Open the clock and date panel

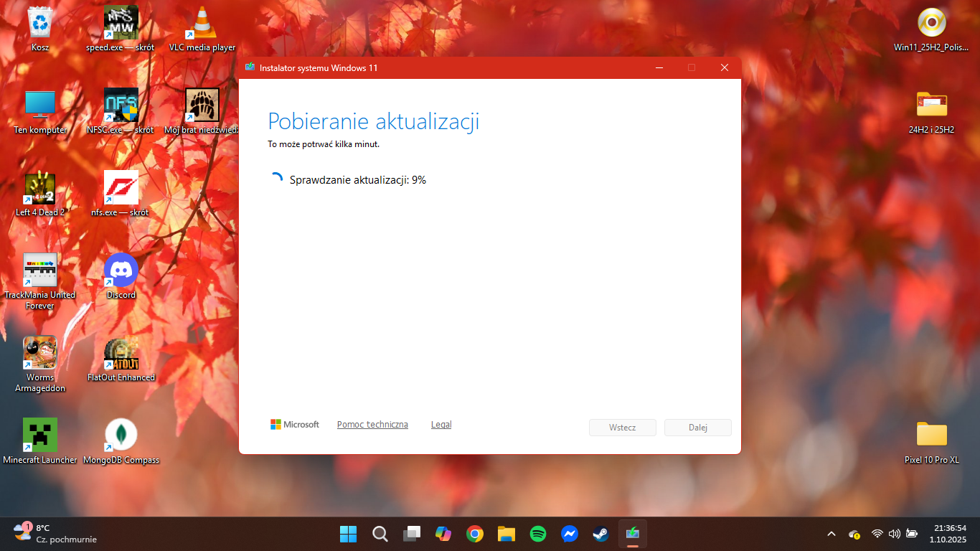click(x=948, y=534)
